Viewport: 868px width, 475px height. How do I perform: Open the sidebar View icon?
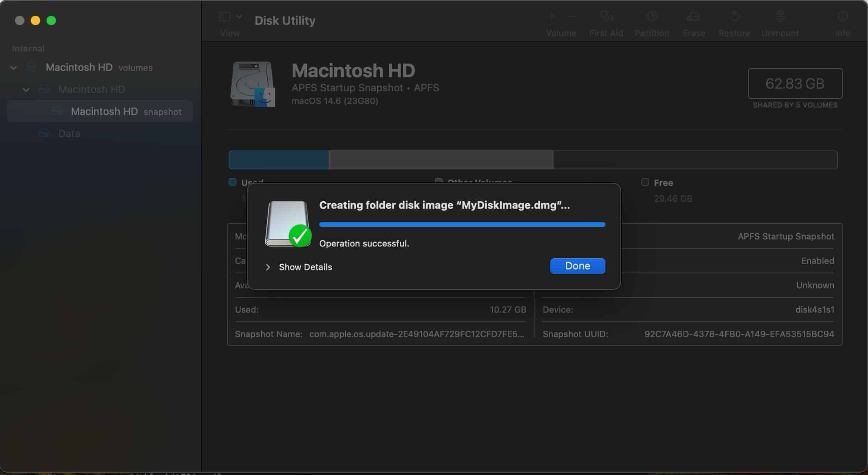click(x=225, y=17)
